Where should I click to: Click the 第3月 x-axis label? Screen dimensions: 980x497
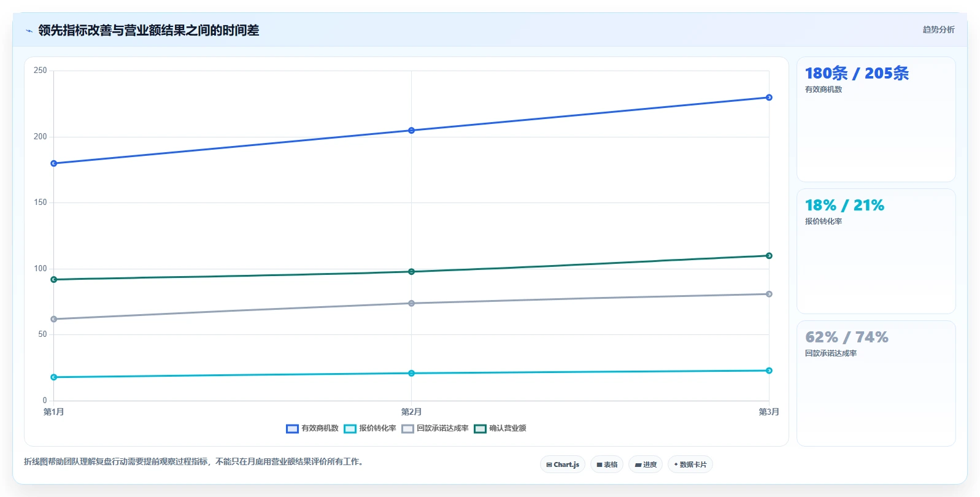(769, 412)
